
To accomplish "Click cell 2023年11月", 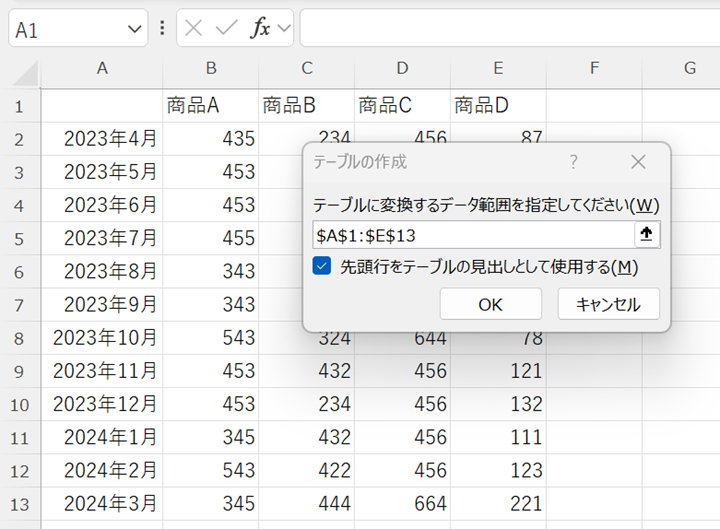I will pyautogui.click(x=102, y=371).
